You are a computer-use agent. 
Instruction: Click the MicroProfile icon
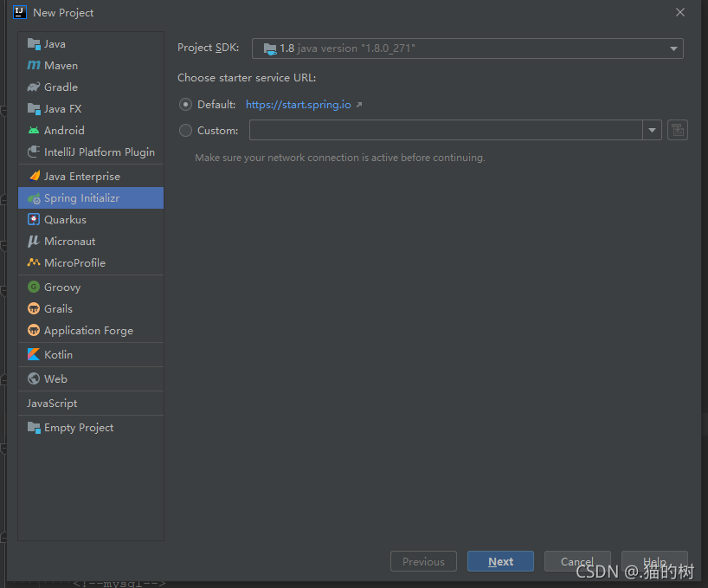tap(34, 262)
